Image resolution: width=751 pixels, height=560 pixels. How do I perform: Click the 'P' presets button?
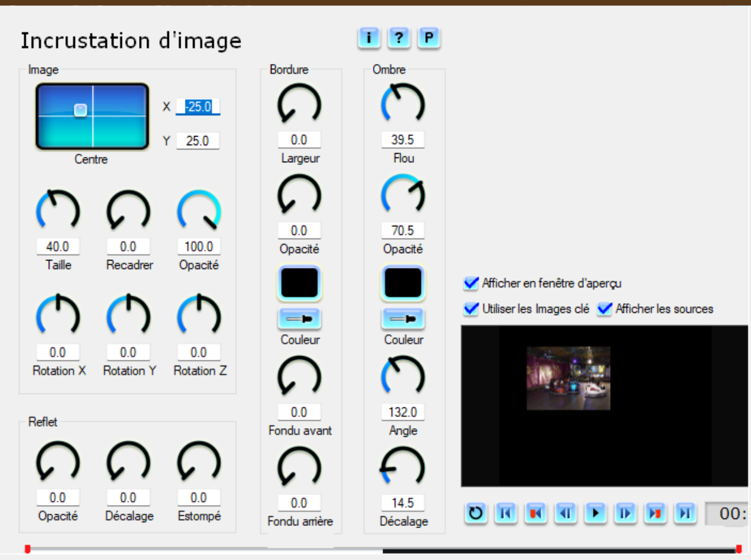429,38
